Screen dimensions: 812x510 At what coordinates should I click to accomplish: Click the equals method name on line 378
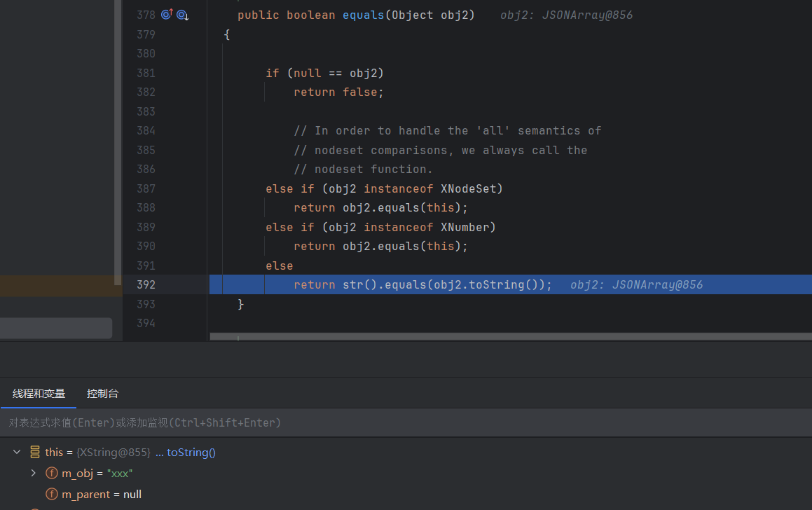[363, 15]
